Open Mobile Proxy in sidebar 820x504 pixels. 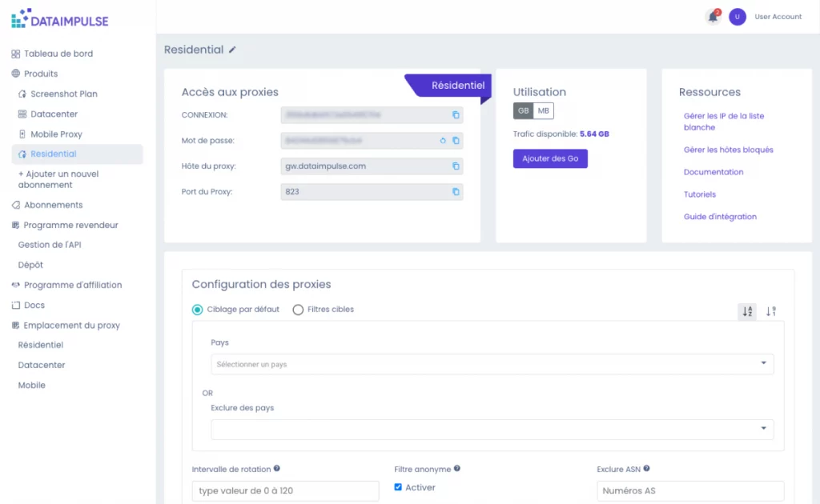point(56,134)
